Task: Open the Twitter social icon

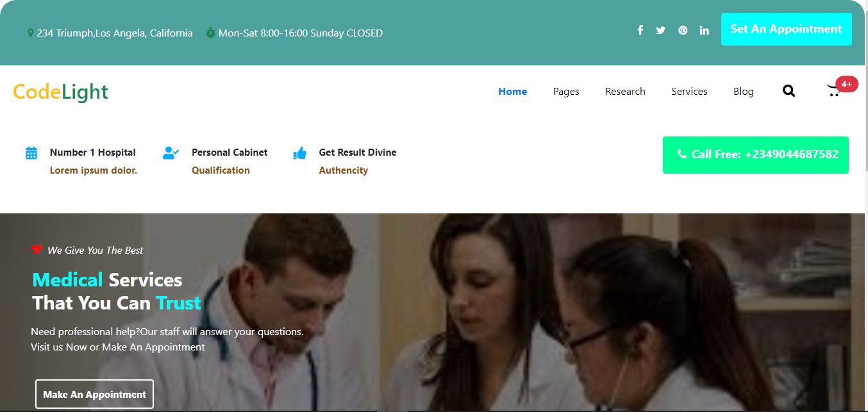Action: pyautogui.click(x=661, y=30)
